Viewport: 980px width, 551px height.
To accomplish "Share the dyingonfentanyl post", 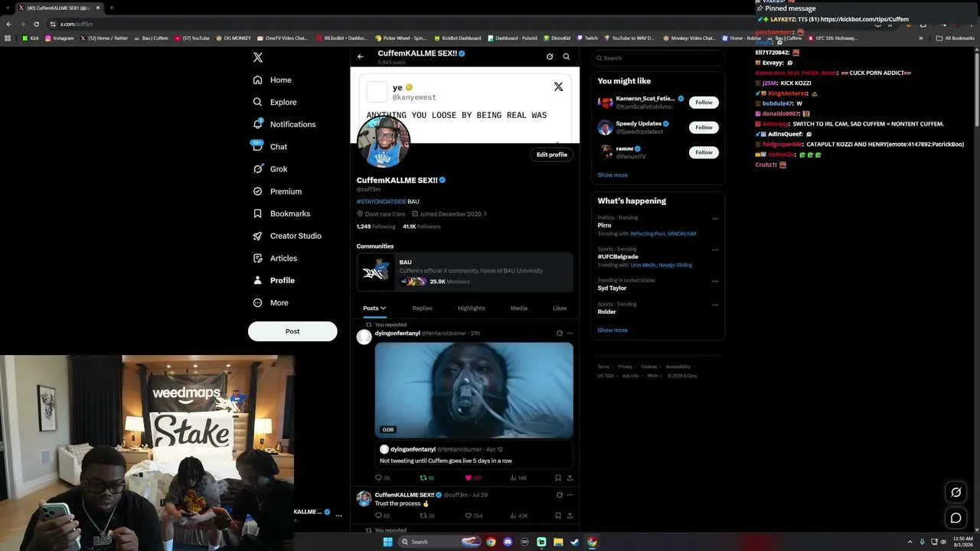I will (570, 478).
